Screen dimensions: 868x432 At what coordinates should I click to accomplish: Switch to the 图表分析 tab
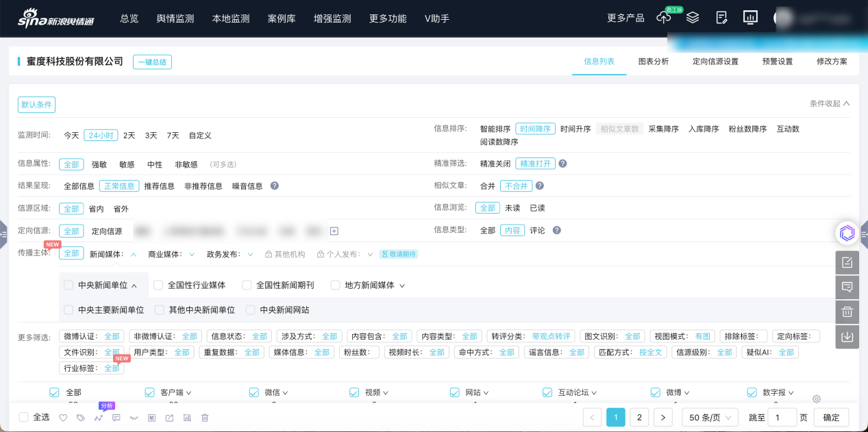653,62
